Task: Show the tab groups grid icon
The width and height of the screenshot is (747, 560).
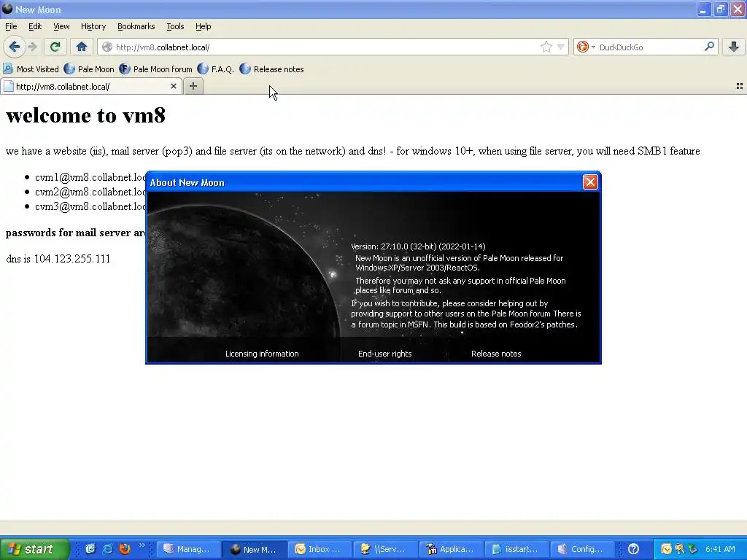Action: 740,86
